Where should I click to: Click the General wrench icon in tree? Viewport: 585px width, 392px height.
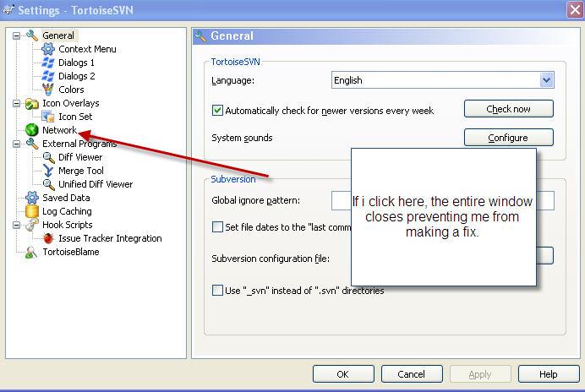coord(32,35)
